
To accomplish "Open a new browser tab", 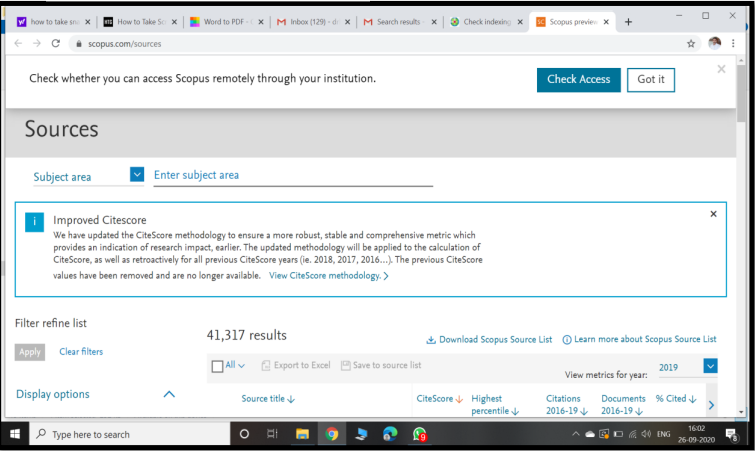I will pyautogui.click(x=628, y=21).
